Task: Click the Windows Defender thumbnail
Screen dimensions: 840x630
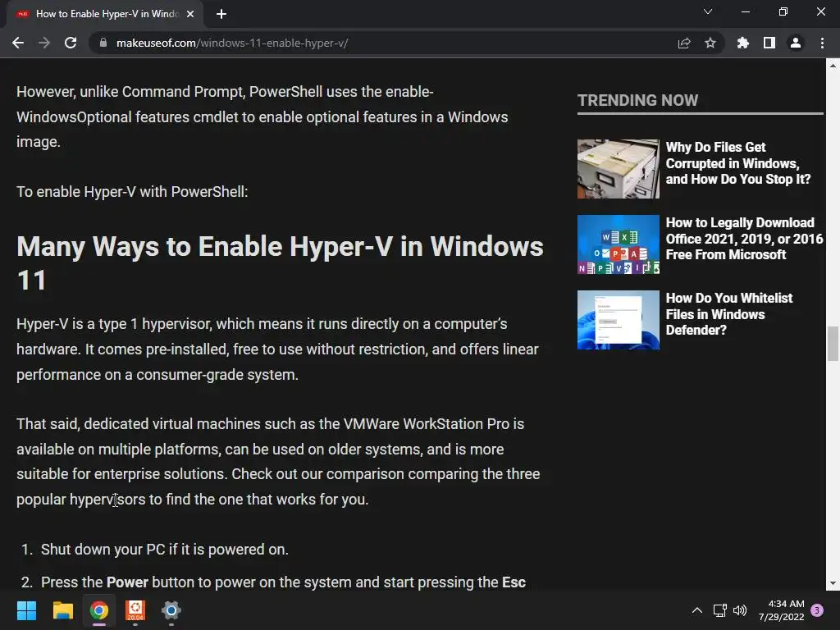Action: click(x=619, y=320)
